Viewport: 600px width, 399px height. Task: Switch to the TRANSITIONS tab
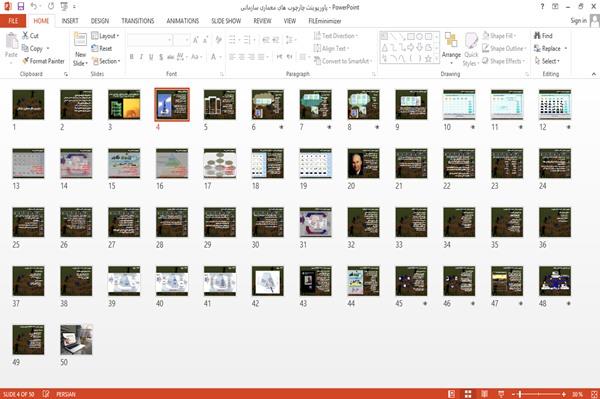click(x=138, y=21)
